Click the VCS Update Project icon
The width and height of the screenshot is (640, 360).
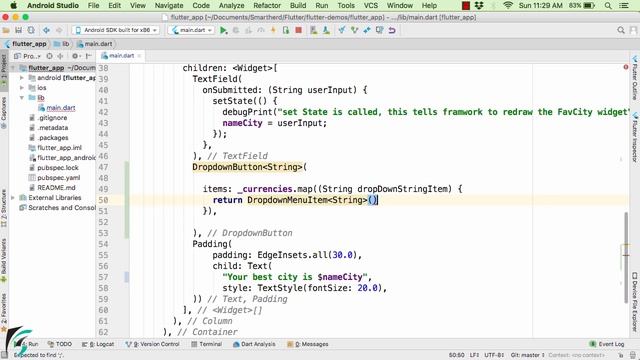[342, 30]
